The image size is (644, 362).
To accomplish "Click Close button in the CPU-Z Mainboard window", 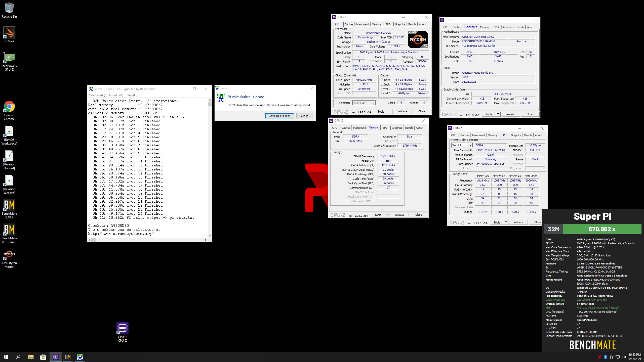I will tap(530, 114).
